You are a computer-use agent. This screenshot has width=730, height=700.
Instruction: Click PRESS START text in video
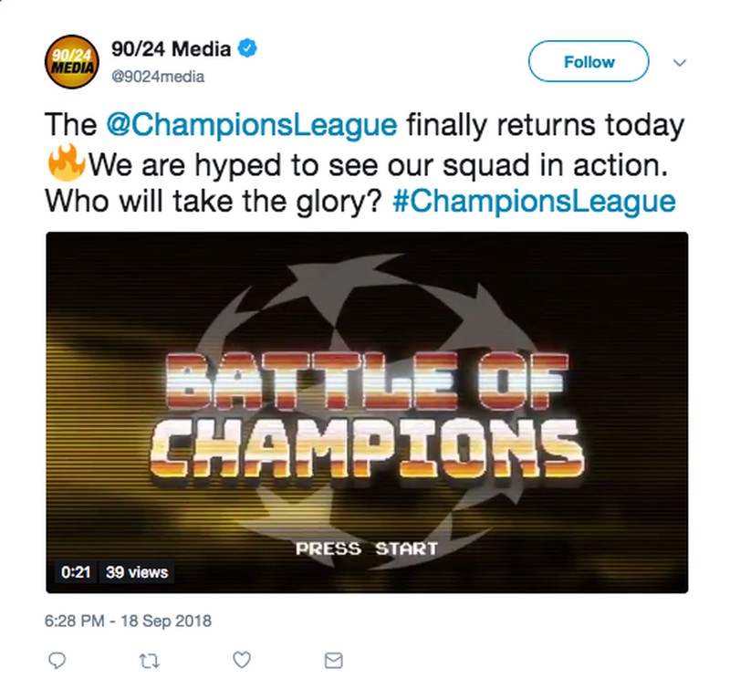pyautogui.click(x=367, y=549)
